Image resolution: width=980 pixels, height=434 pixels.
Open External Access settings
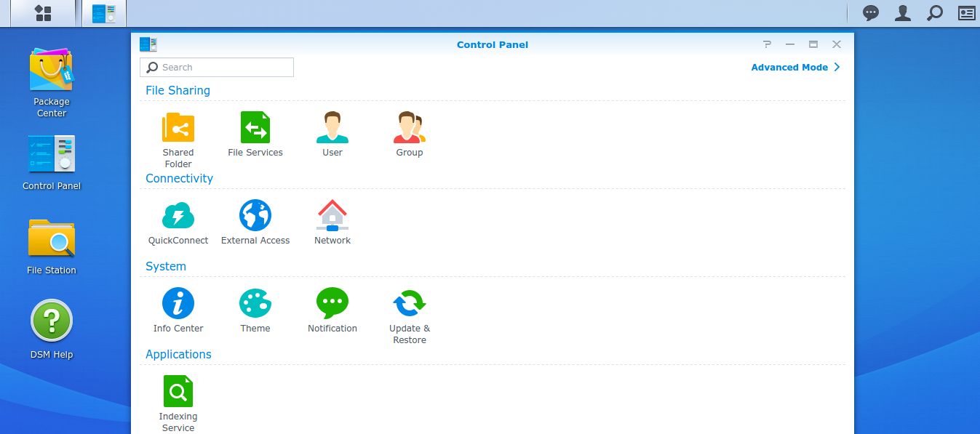255,216
